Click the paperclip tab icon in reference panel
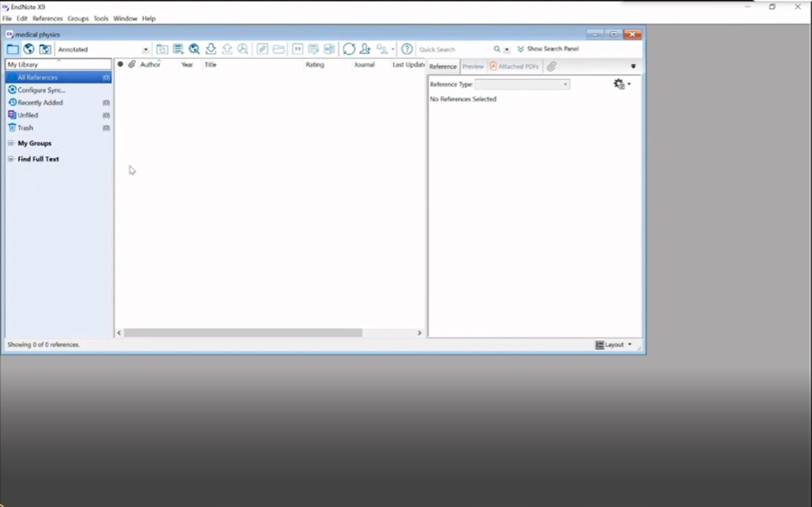 [x=551, y=67]
